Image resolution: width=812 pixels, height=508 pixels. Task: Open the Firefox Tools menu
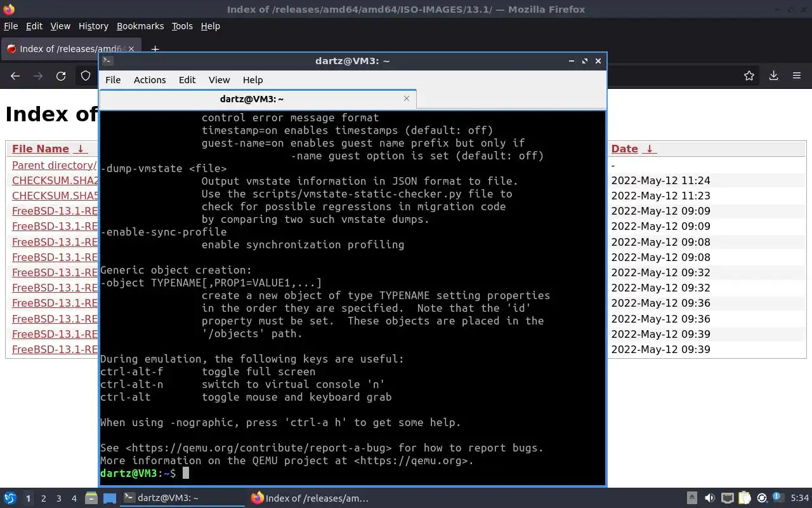[182, 26]
